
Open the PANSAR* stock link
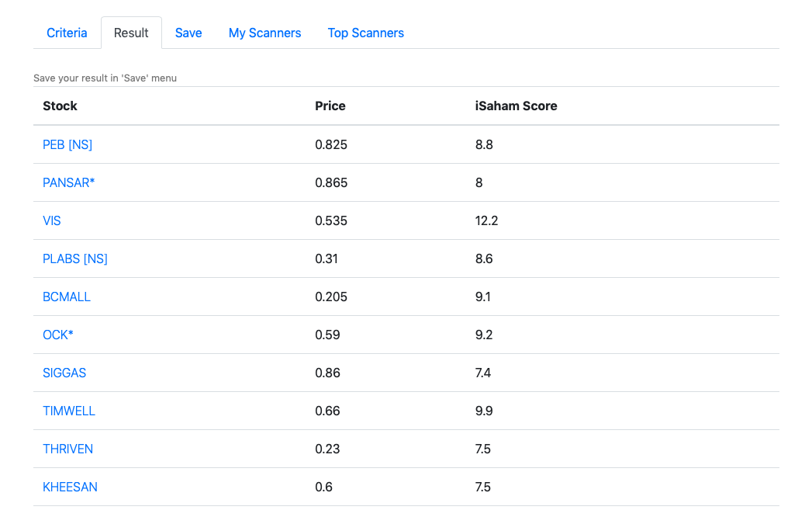[68, 182]
